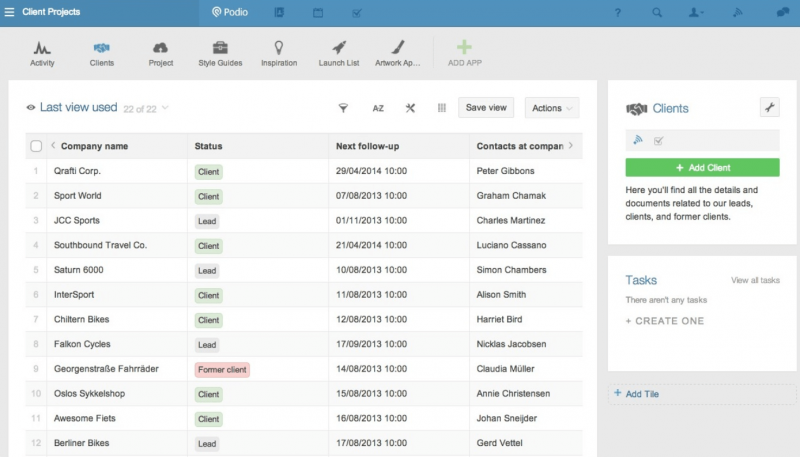Viewport: 800px width, 457px height.
Task: Click the feed icon in the Clients panel
Action: (638, 140)
